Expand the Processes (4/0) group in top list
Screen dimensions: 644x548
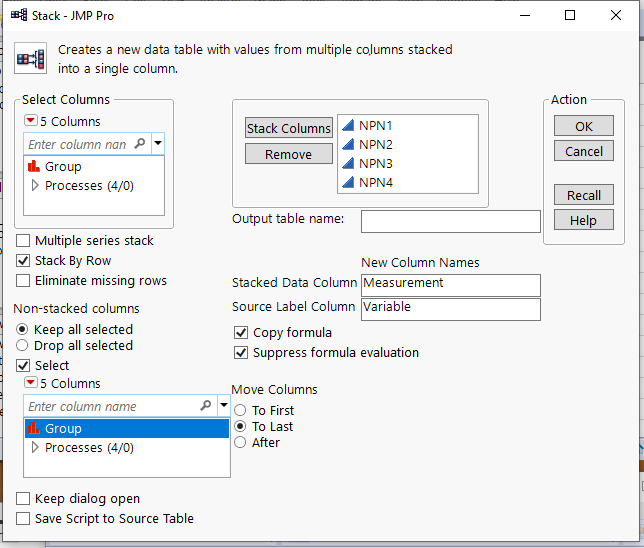pos(35,186)
